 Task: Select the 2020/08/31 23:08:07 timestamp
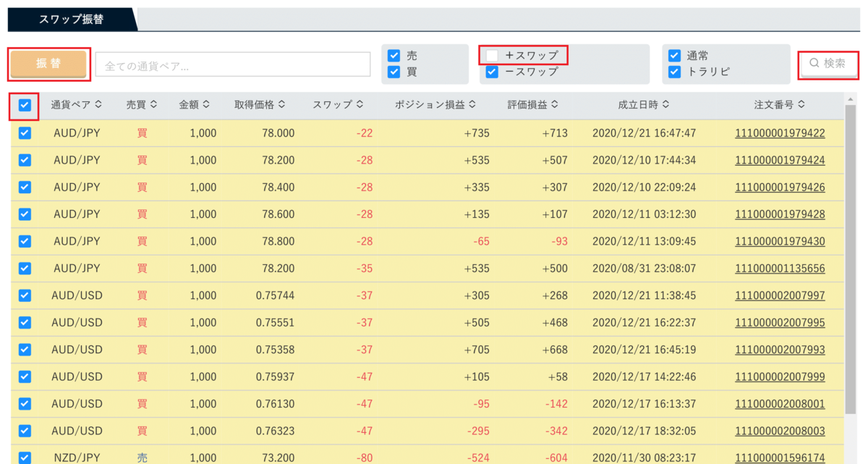[644, 269]
